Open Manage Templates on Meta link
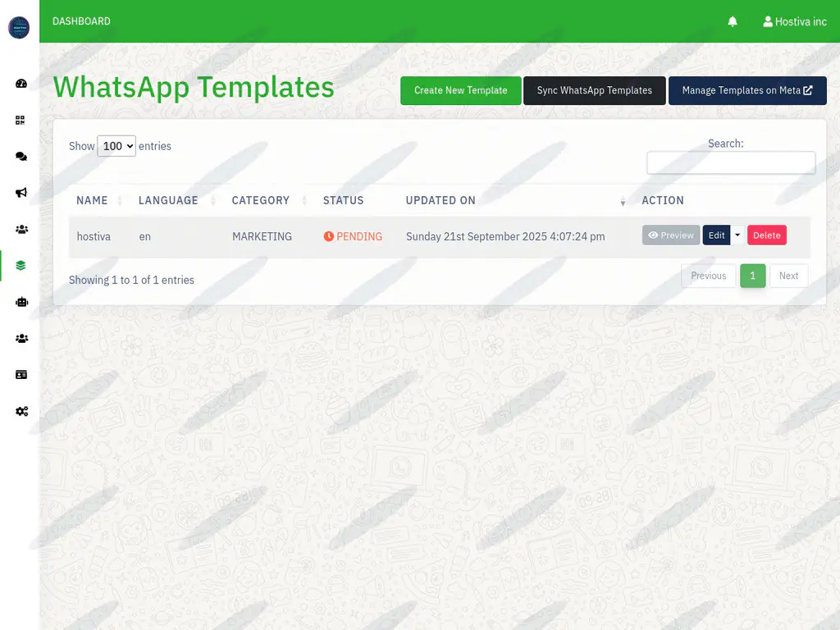The height and width of the screenshot is (630, 840). [x=746, y=90]
